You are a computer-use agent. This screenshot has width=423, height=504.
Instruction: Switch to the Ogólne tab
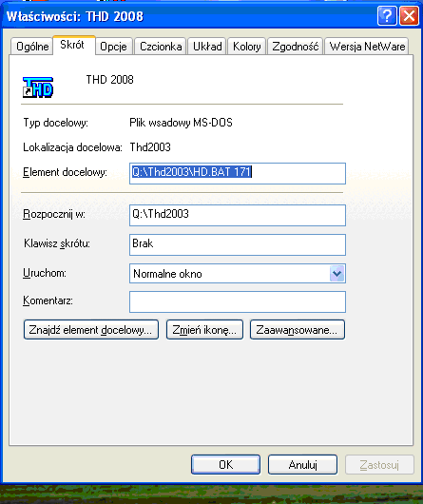(32, 47)
